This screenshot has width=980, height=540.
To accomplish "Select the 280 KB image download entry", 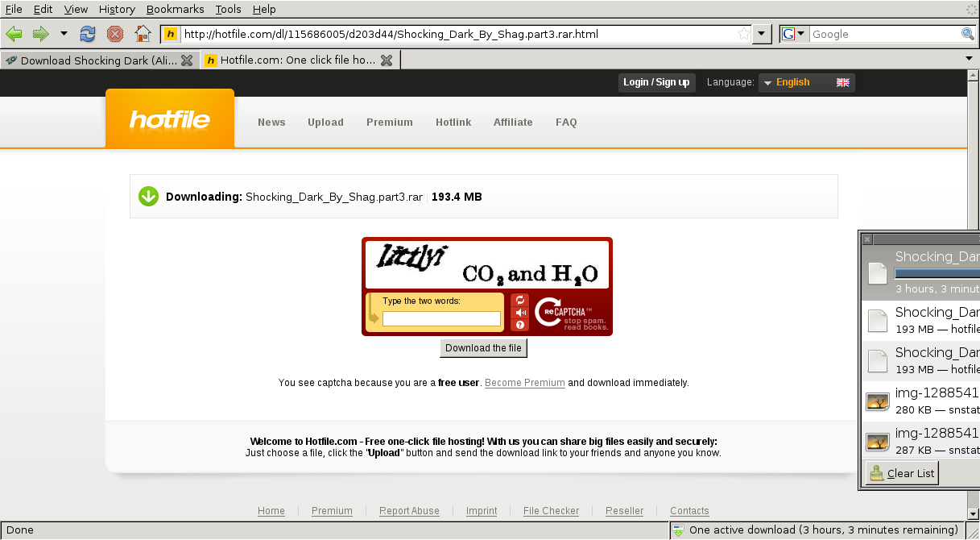I will 921,401.
